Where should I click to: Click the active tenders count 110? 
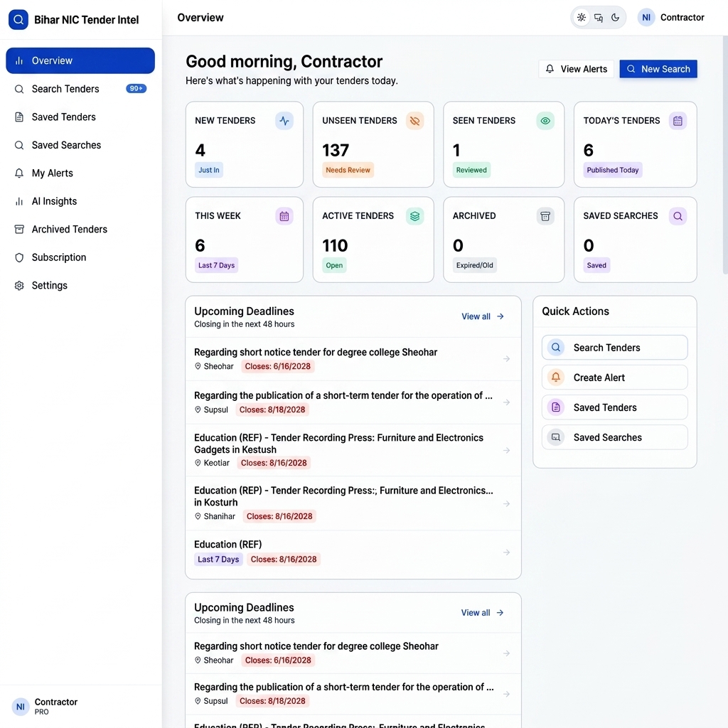335,245
